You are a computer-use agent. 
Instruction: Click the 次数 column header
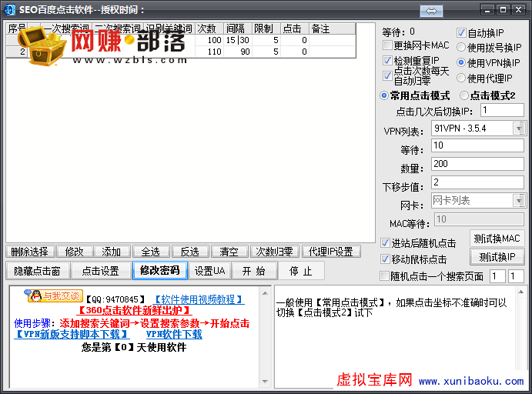click(x=207, y=28)
